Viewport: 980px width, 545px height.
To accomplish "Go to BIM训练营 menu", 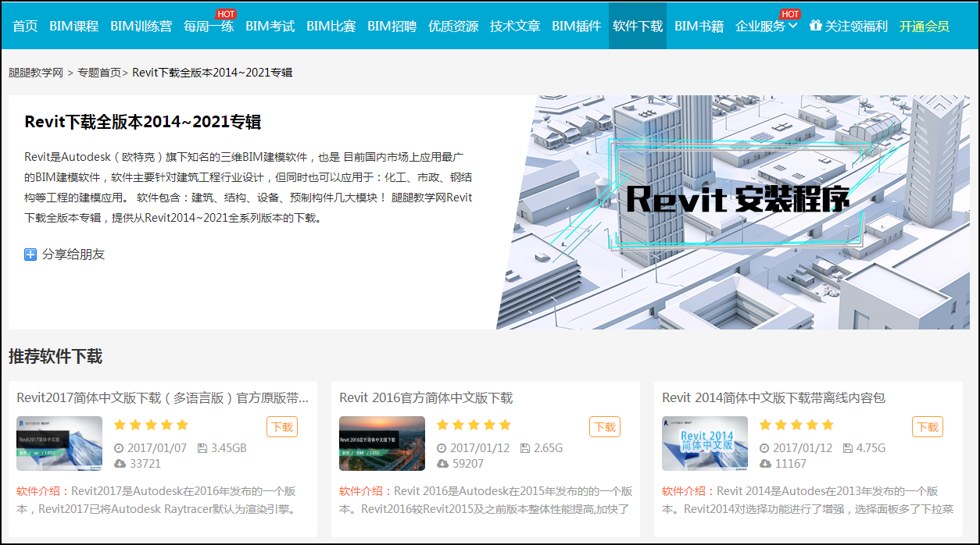I will [x=141, y=26].
